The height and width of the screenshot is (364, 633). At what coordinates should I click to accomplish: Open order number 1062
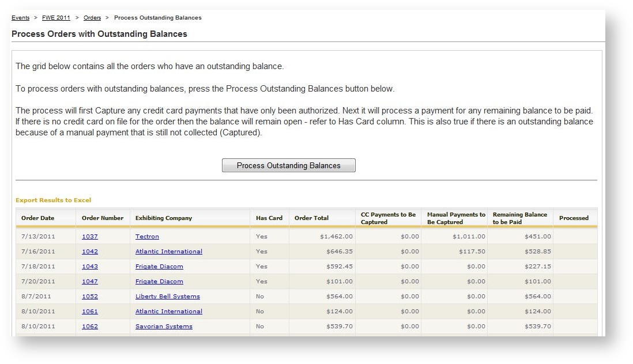click(x=89, y=326)
